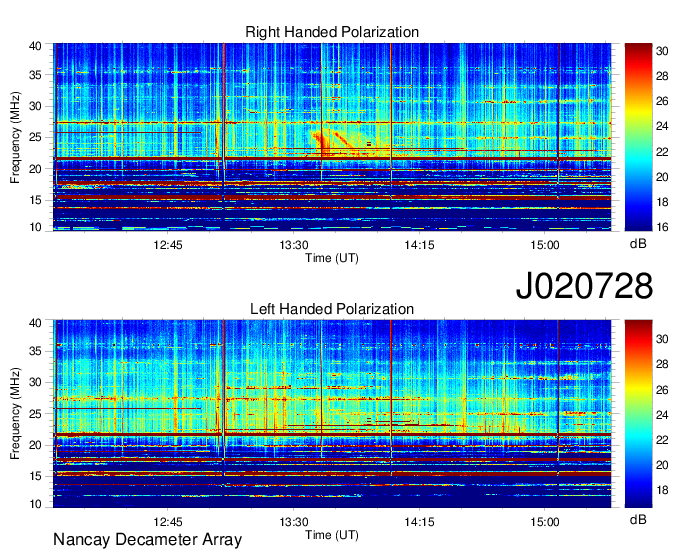Click the 40 MHz frequency tick, Right Handed plot
The image size is (680, 552).
tap(35, 46)
